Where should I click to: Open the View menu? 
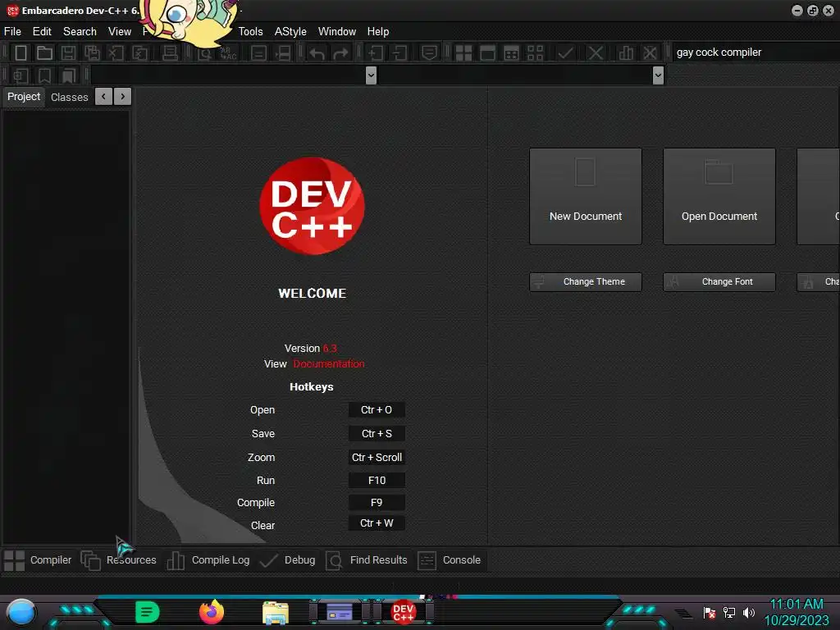(120, 32)
